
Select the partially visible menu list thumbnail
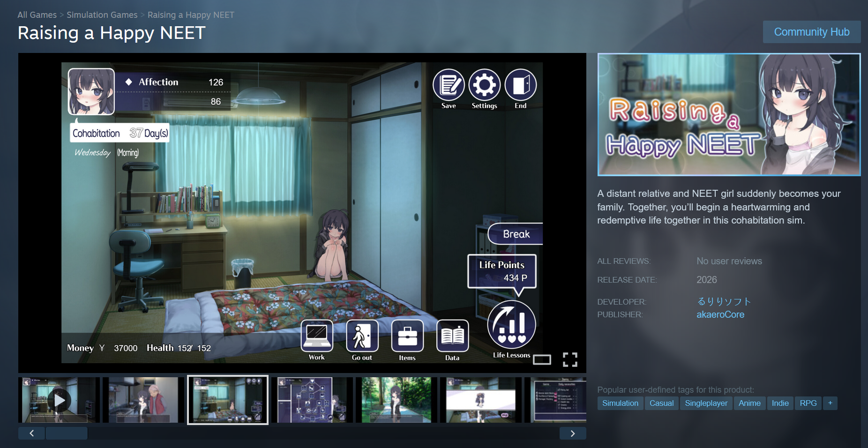(555, 400)
